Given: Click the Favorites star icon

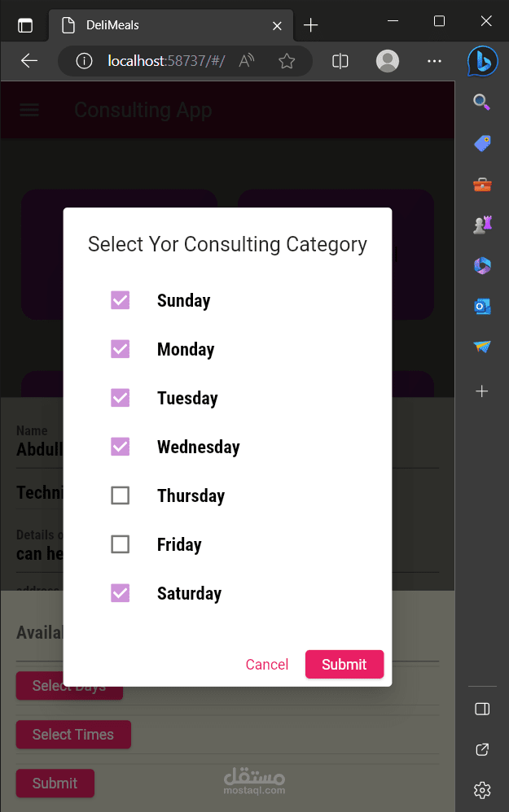Looking at the screenshot, I should pyautogui.click(x=287, y=61).
